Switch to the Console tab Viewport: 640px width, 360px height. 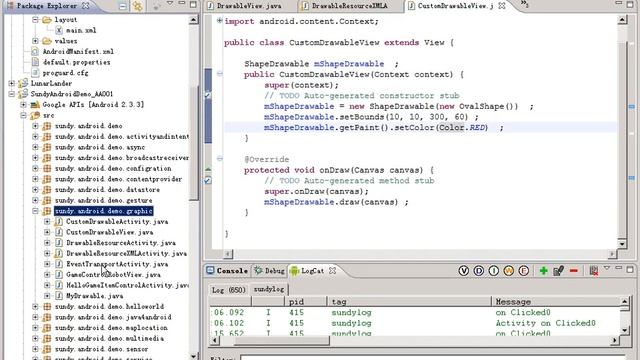[227, 271]
